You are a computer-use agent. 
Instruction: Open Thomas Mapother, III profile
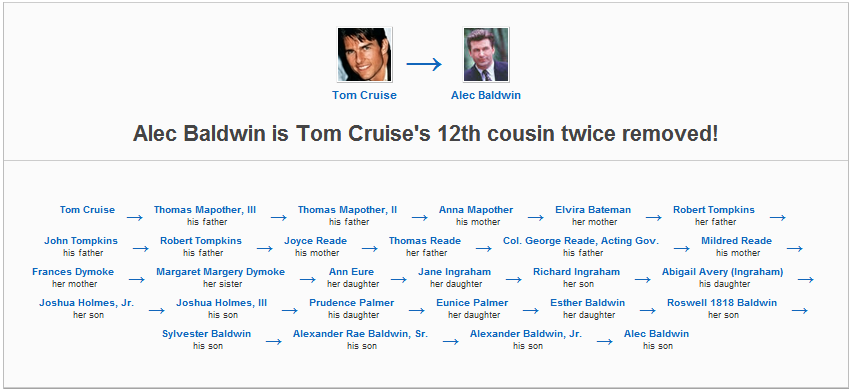tap(205, 210)
